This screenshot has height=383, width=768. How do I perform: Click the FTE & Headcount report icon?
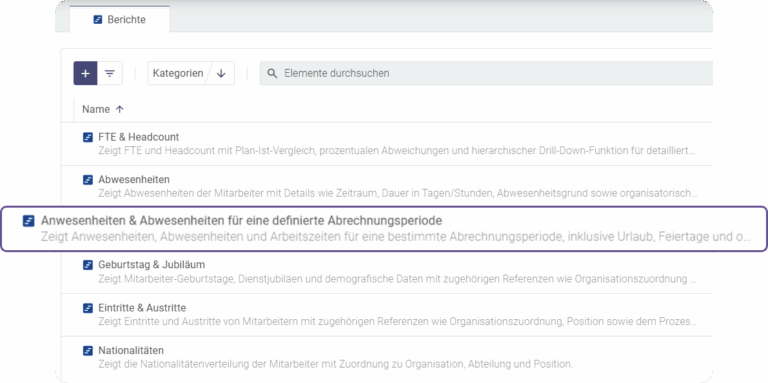[x=88, y=137]
